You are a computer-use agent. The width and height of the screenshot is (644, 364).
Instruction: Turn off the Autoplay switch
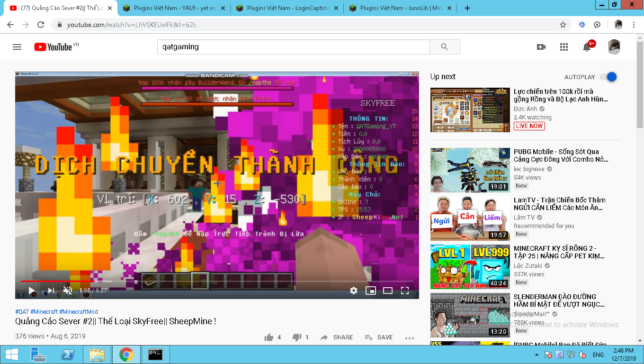pyautogui.click(x=608, y=77)
